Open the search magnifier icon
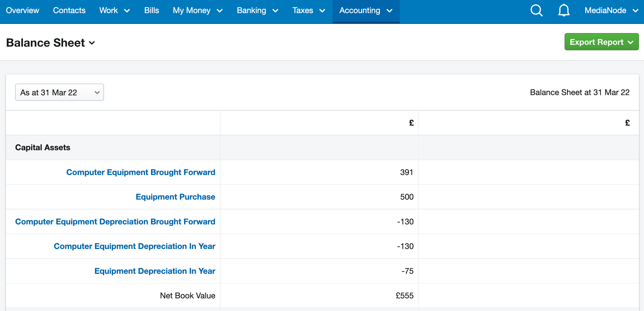644x311 pixels. 536,11
